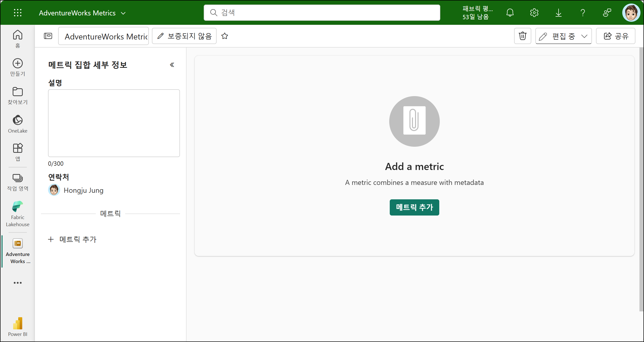This screenshot has height=342, width=644.
Task: Open the 편집 중 mode dropdown
Action: point(563,36)
